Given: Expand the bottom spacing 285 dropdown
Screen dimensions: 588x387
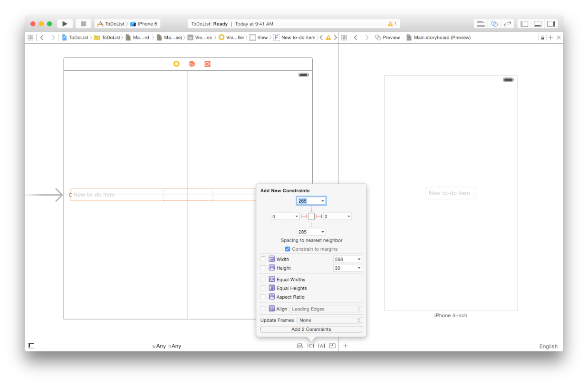Looking at the screenshot, I should pyautogui.click(x=323, y=232).
